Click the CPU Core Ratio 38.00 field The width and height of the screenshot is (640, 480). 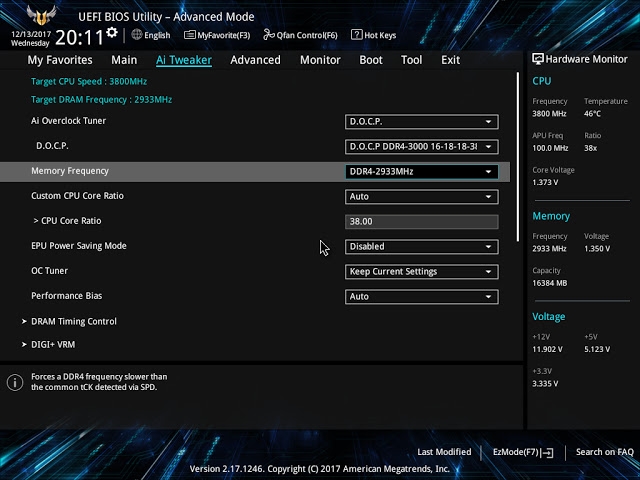pos(421,222)
